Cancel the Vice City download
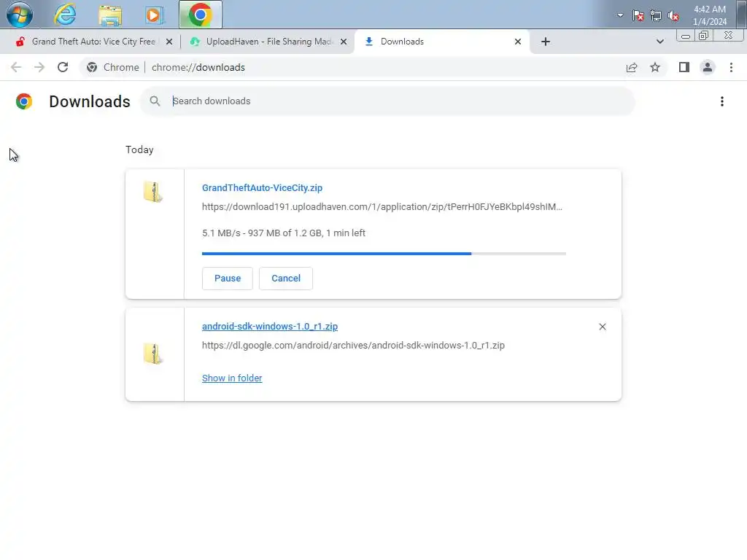747x560 pixels. (286, 278)
